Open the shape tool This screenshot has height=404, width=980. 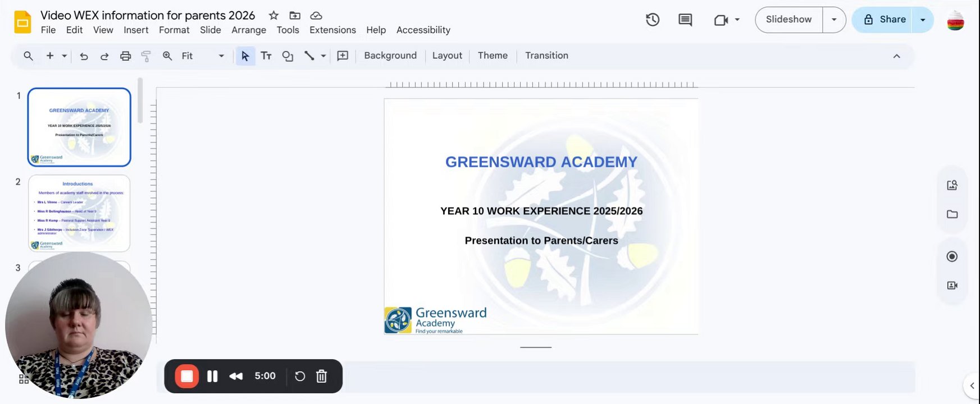pyautogui.click(x=288, y=56)
